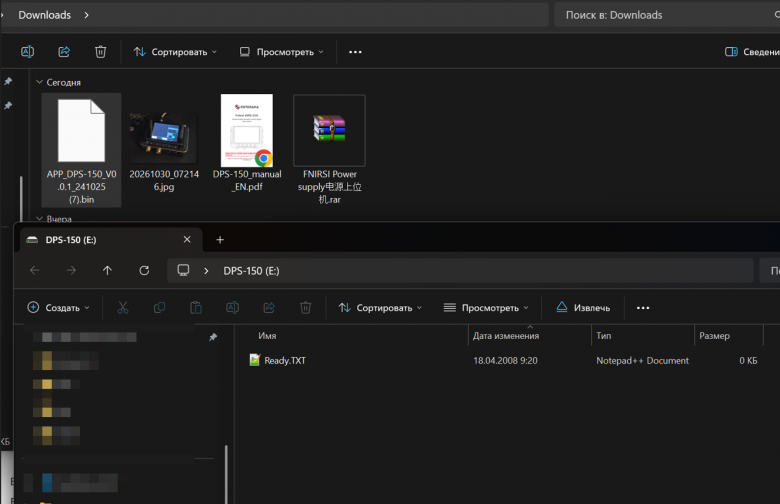The image size is (780, 504).
Task: Select the APP_DPS-150_V0.0.1_241025 (7).bin file
Action: [82, 150]
